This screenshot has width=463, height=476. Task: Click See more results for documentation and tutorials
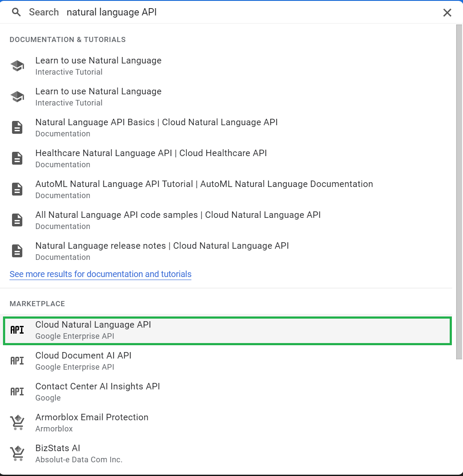coord(100,274)
